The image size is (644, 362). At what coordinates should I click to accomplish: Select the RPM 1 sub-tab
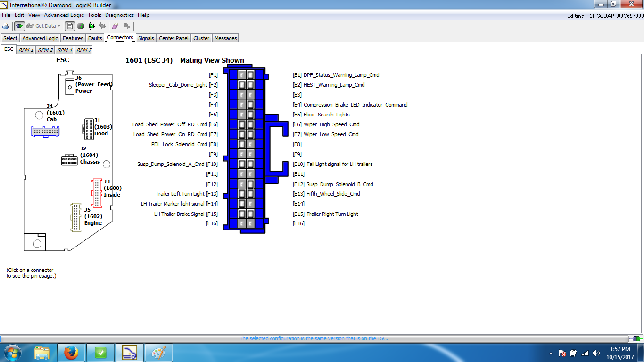click(26, 49)
